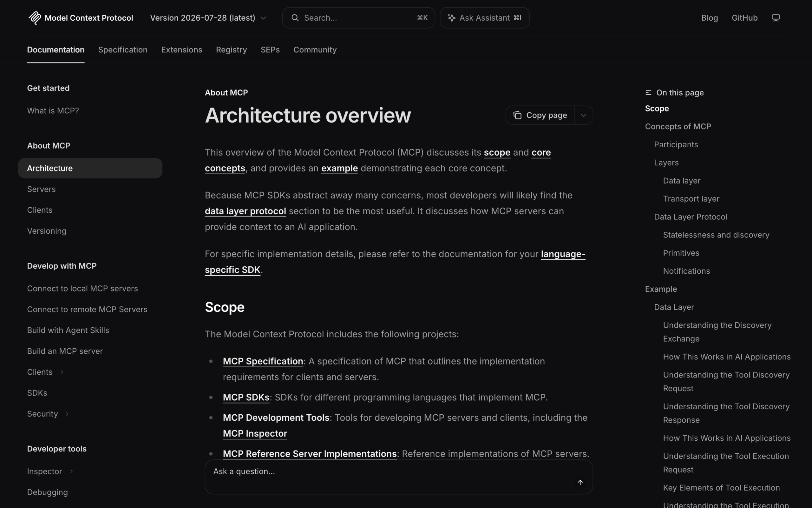Image resolution: width=812 pixels, height=508 pixels.
Task: Expand the Clients group under Develop with MCP
Action: pos(62,372)
